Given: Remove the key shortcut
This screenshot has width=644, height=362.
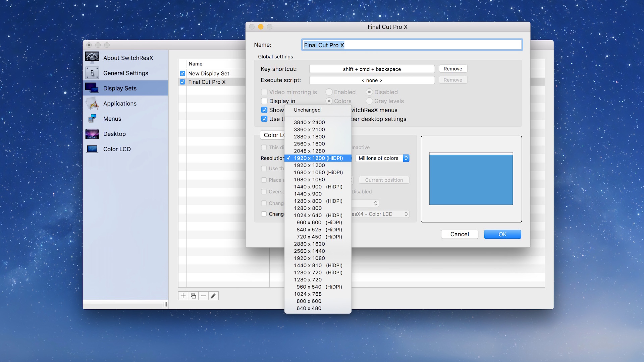Looking at the screenshot, I should coord(453,69).
